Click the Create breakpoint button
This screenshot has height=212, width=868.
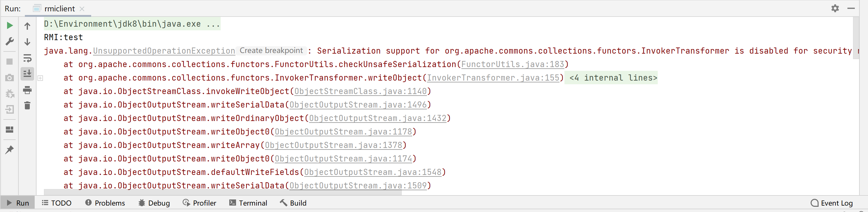pyautogui.click(x=271, y=51)
